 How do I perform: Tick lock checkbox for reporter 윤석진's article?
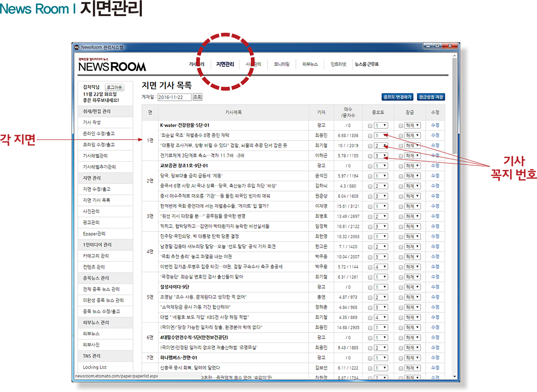tap(401, 176)
